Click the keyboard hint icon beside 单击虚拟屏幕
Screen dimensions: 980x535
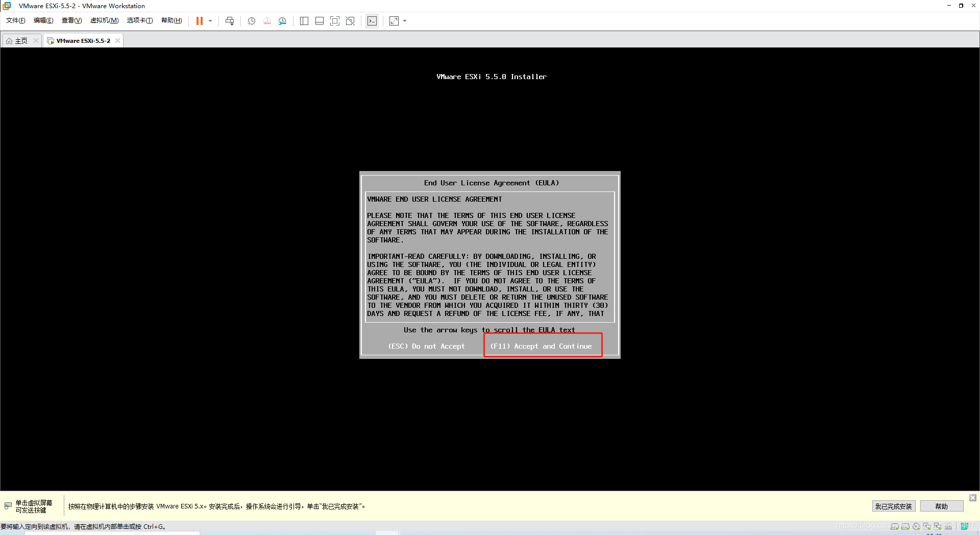click(x=8, y=506)
